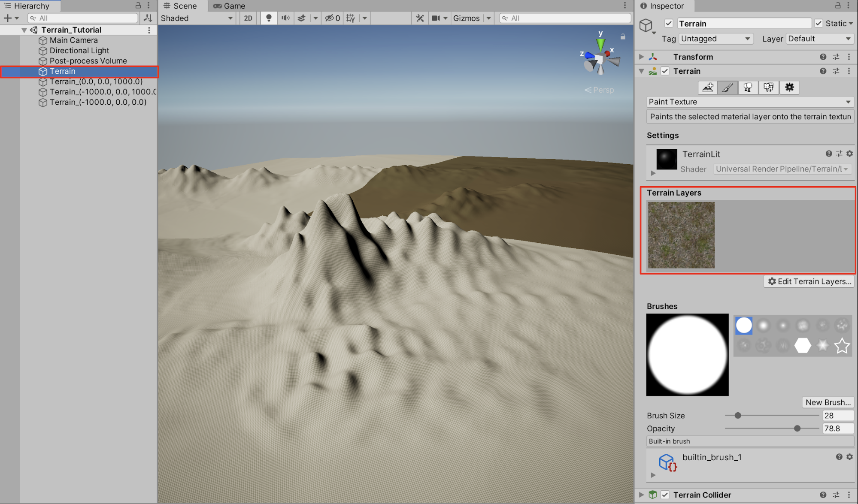Select the Create Neighbor Terrains tool icon
This screenshot has height=504, width=858.
pos(707,88)
